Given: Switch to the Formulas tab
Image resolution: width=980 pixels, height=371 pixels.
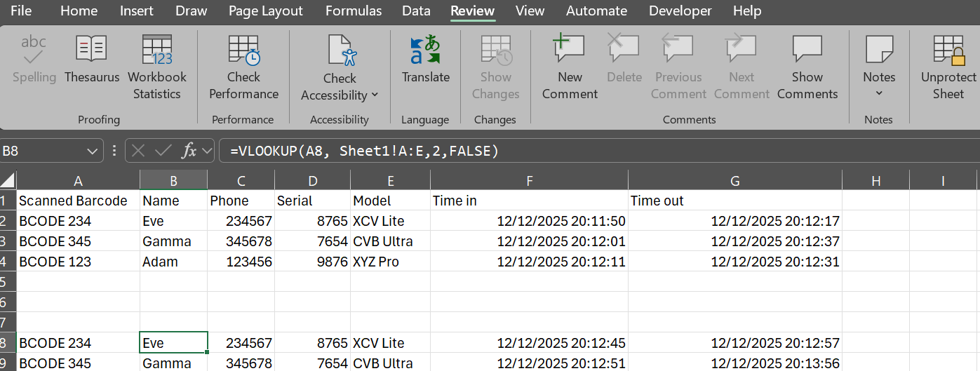Looking at the screenshot, I should pos(354,11).
